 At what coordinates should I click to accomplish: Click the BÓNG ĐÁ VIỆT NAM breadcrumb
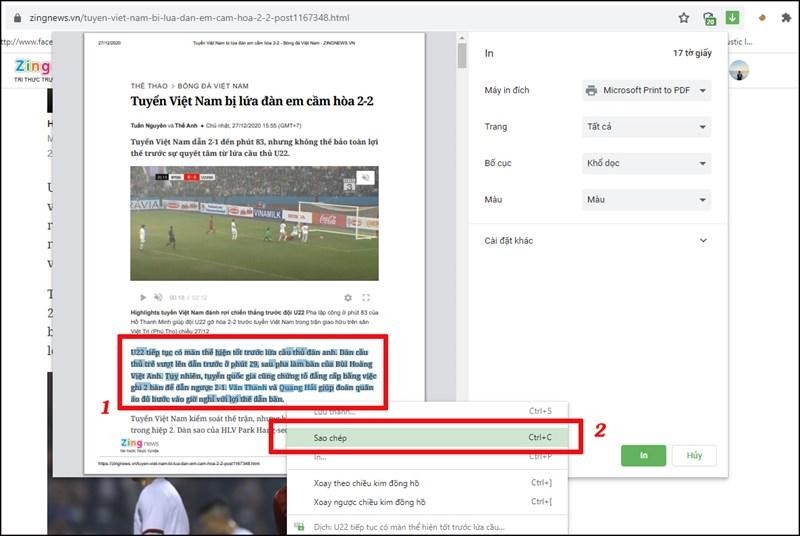click(213, 86)
